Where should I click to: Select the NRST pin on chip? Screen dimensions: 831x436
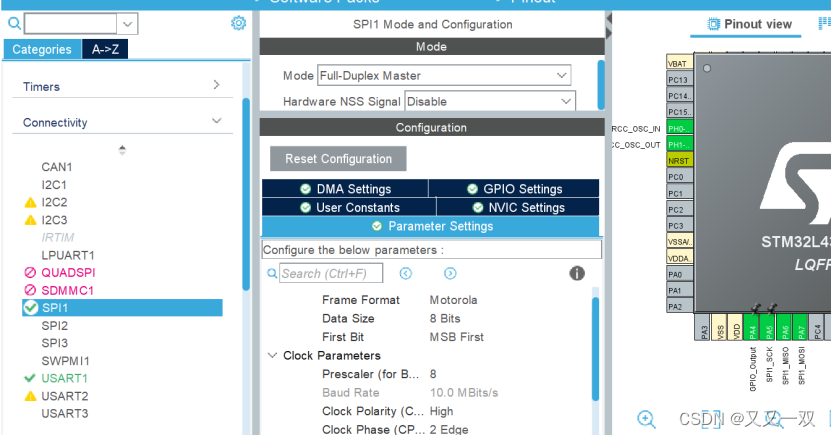click(679, 161)
